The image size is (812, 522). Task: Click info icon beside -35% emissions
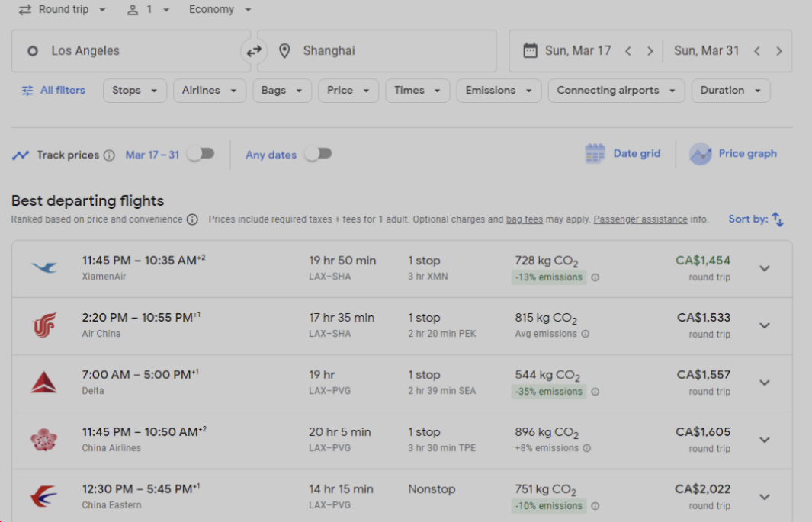point(595,392)
